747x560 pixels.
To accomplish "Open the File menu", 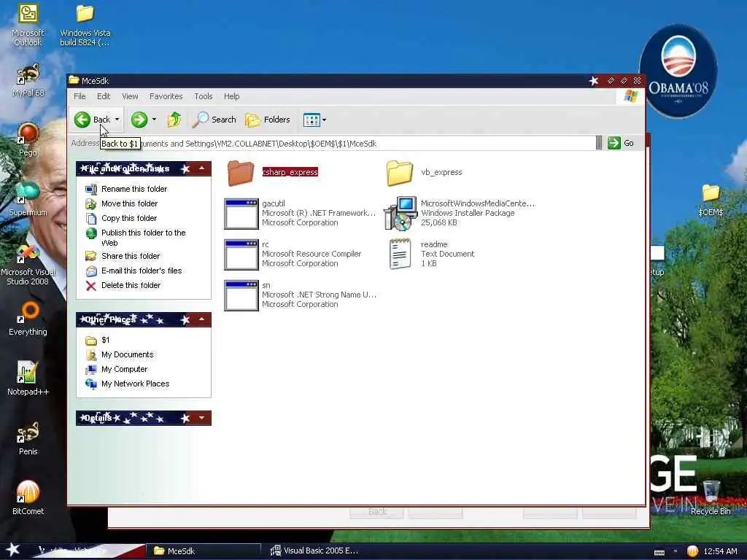I will coord(80,96).
